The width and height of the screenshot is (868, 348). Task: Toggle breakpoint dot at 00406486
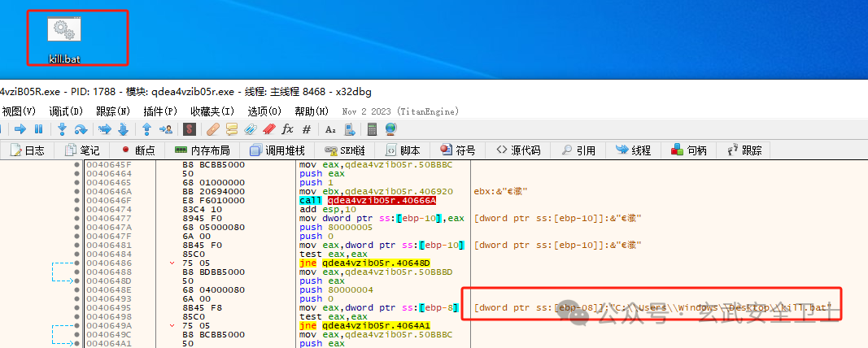coord(76,263)
